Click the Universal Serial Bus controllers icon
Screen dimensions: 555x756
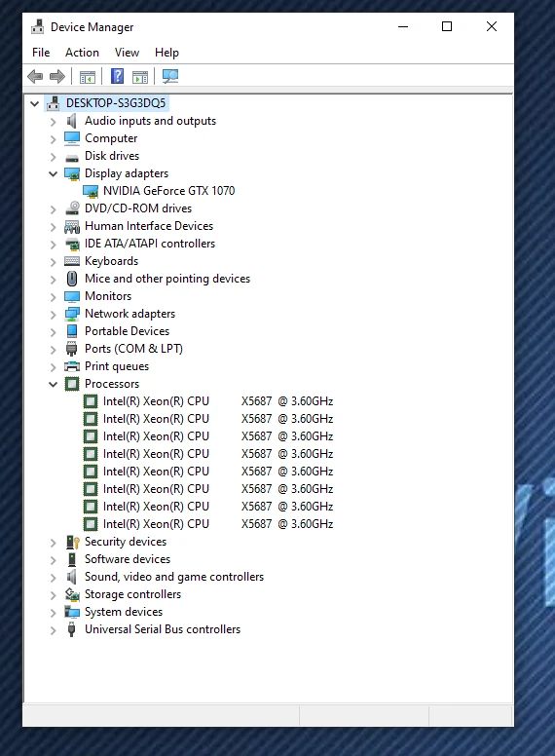72,629
